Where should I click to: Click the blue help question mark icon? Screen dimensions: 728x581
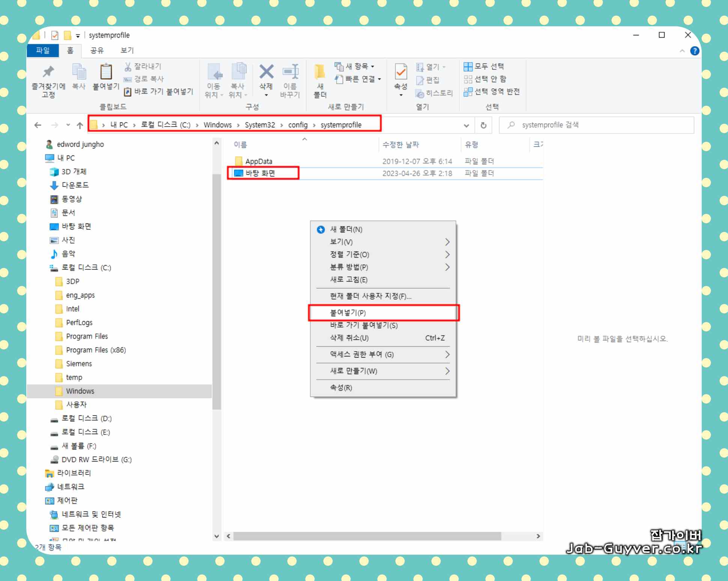[694, 51]
